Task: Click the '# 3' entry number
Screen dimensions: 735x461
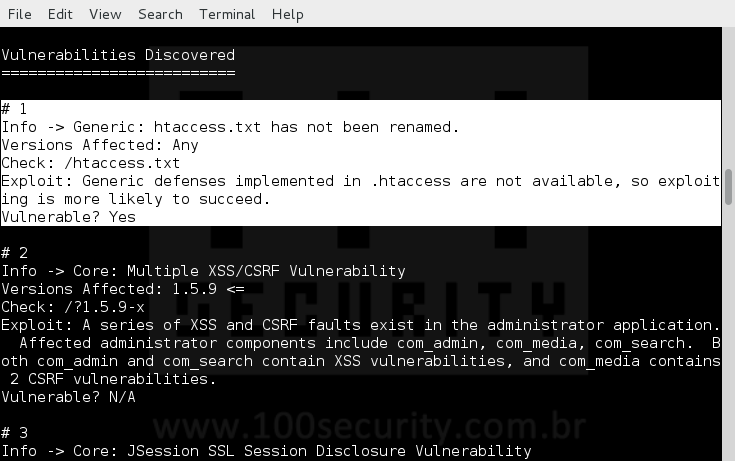Action: pos(15,433)
